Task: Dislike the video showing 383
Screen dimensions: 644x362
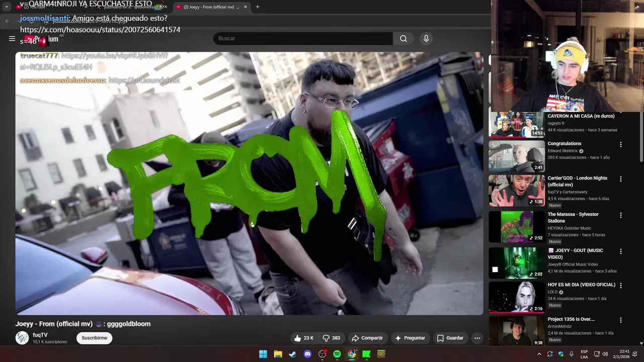Action: tap(332, 338)
